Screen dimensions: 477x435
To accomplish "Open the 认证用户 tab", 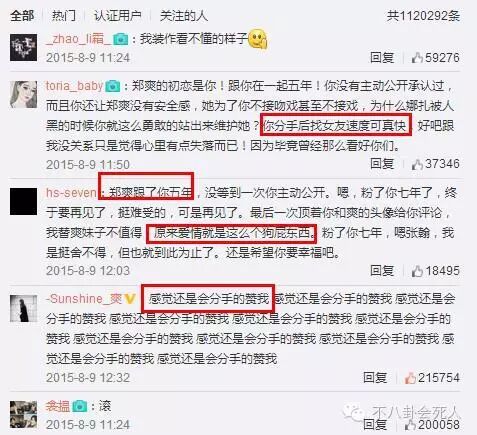I will (x=118, y=16).
